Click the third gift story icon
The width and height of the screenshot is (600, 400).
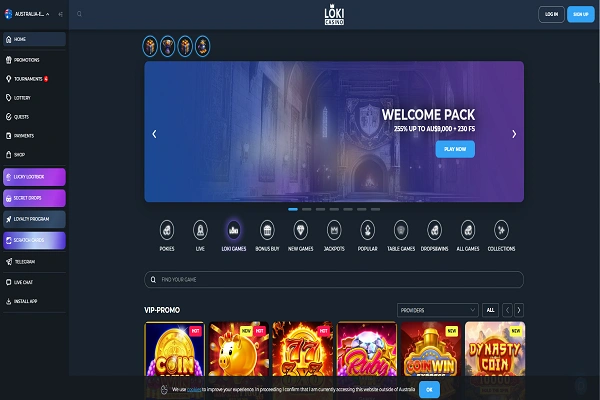pos(185,46)
